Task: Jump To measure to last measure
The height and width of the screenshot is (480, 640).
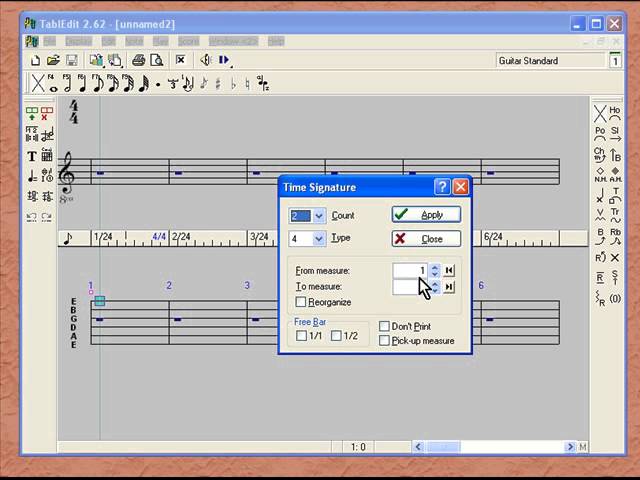Action: coord(449,287)
